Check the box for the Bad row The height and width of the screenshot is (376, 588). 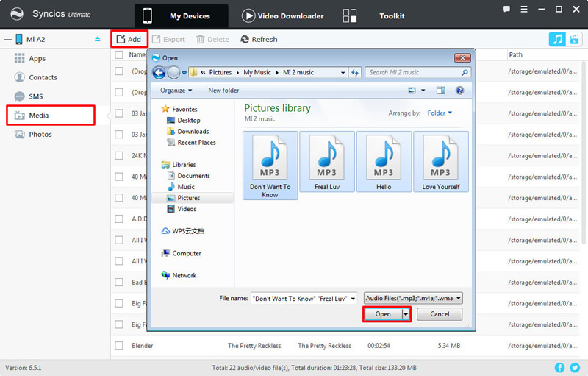pos(119,283)
